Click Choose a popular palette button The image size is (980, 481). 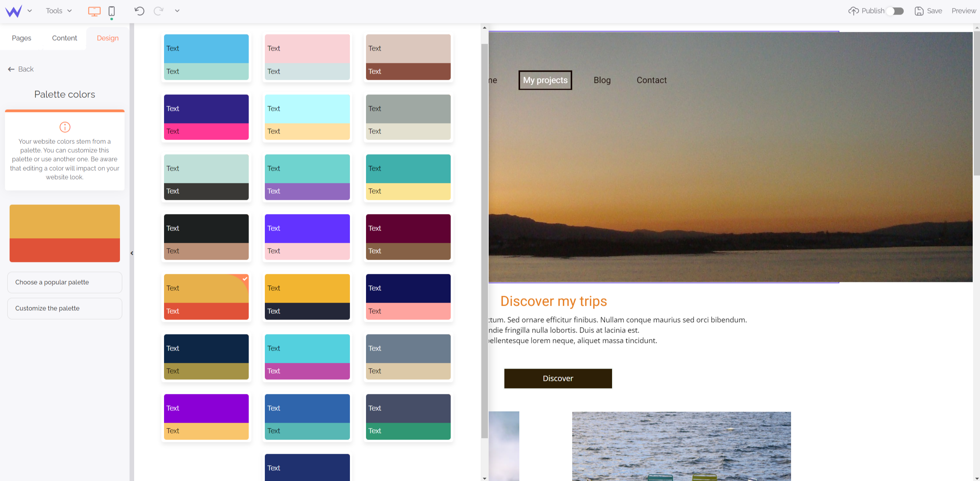coord(65,282)
